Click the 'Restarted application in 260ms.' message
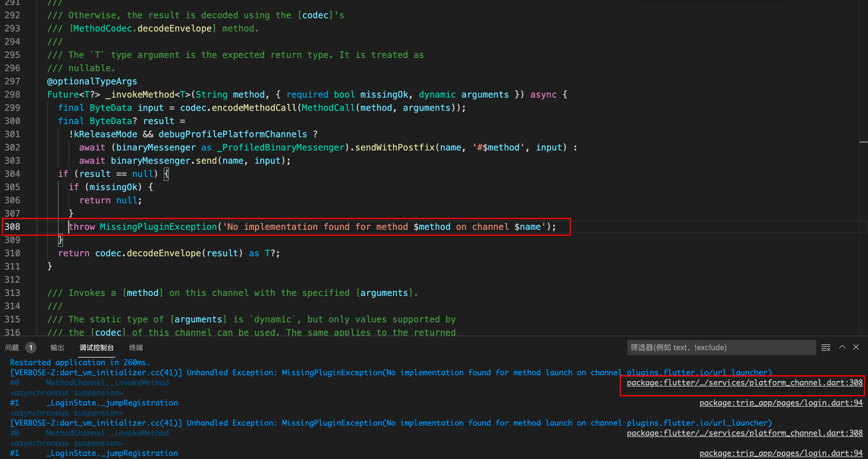868x459 pixels. click(80, 363)
